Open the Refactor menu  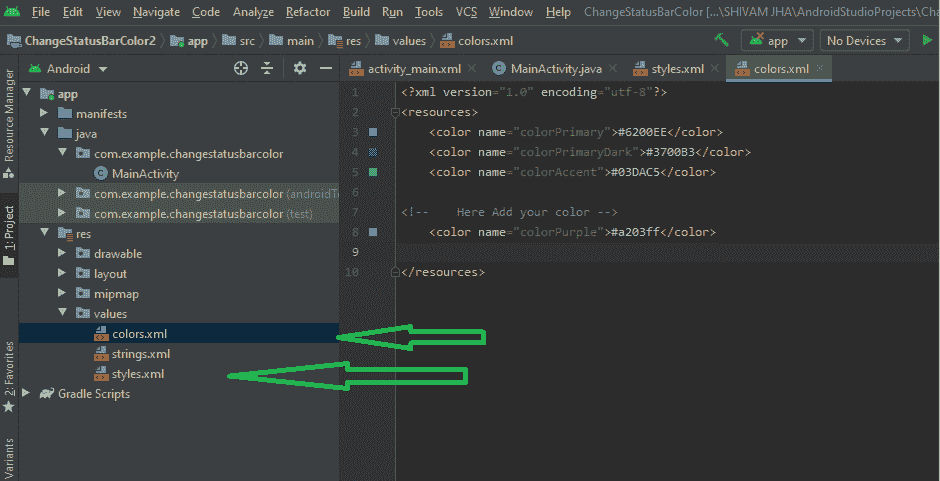click(307, 12)
